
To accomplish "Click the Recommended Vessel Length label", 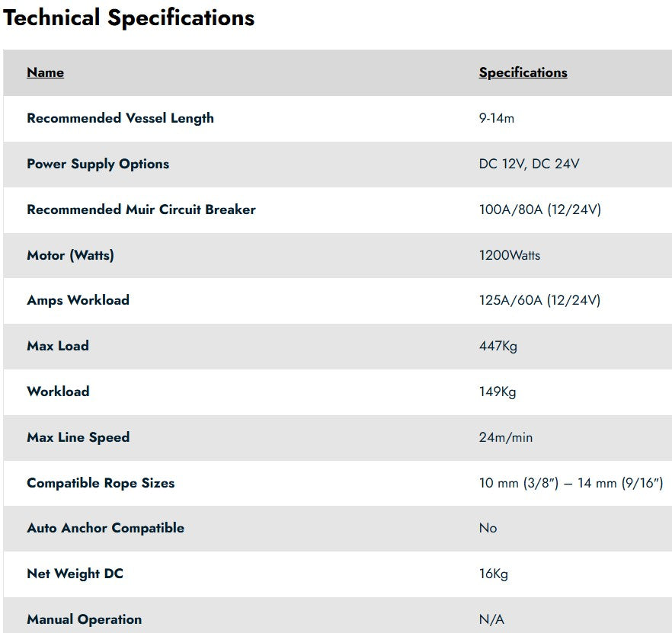I will coord(120,118).
